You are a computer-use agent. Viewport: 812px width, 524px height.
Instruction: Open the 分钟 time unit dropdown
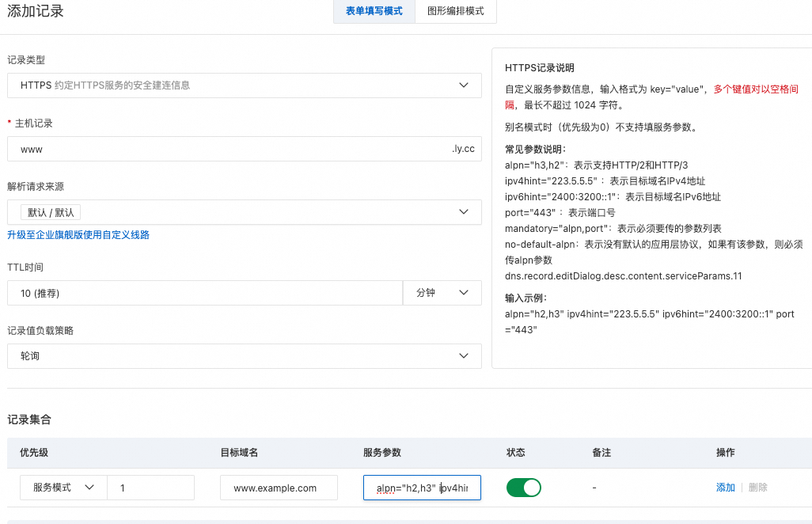click(442, 293)
